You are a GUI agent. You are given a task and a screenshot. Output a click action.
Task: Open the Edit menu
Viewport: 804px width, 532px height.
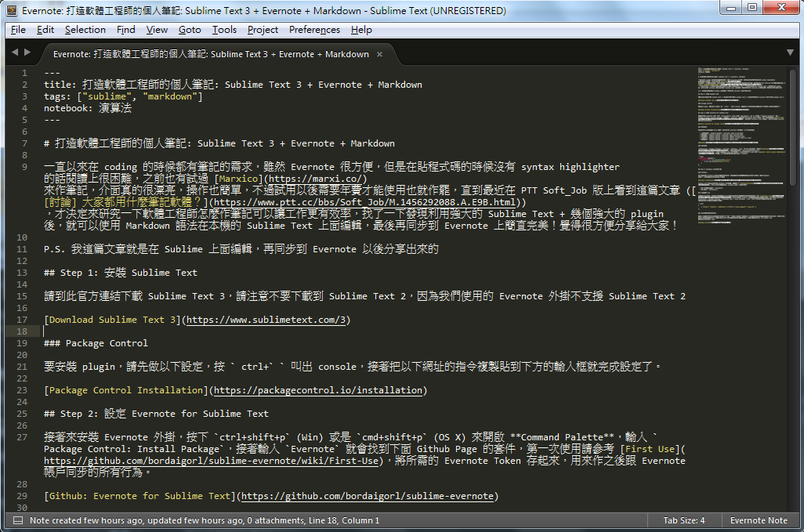pyautogui.click(x=45, y=30)
